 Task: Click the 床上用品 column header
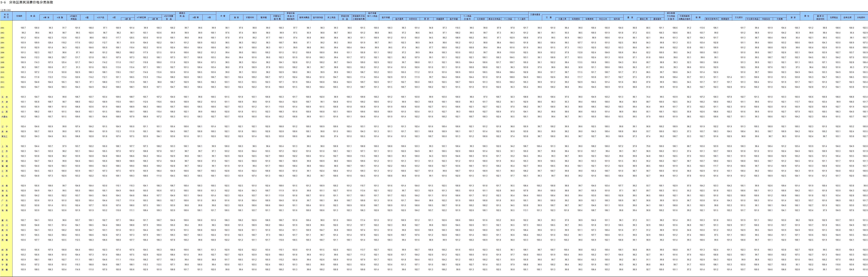pyautogui.click(x=332, y=18)
